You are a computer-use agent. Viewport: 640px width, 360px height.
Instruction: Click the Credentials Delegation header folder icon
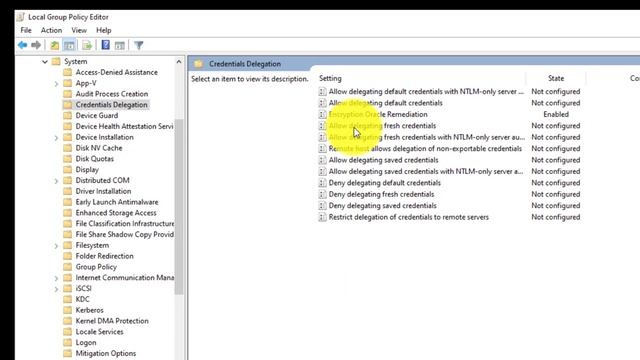pyautogui.click(x=198, y=64)
